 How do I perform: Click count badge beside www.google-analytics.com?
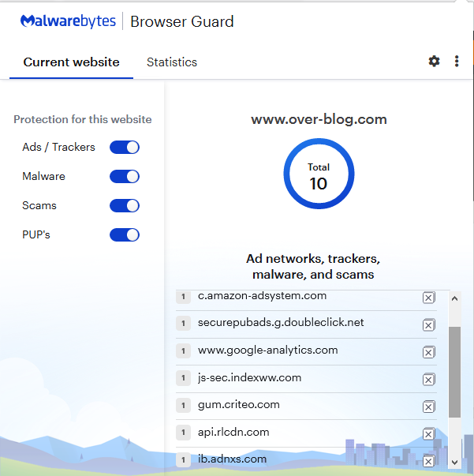point(183,351)
